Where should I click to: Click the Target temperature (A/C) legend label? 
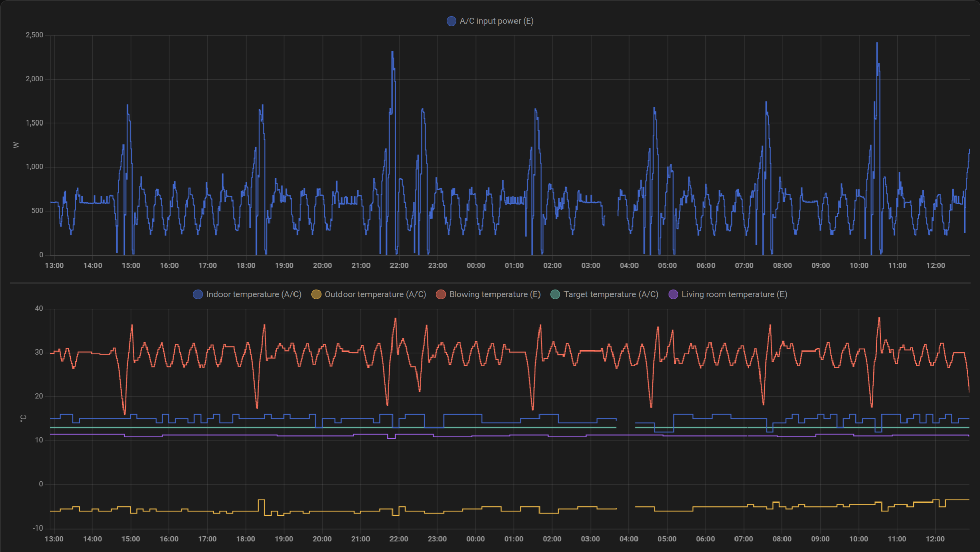611,294
